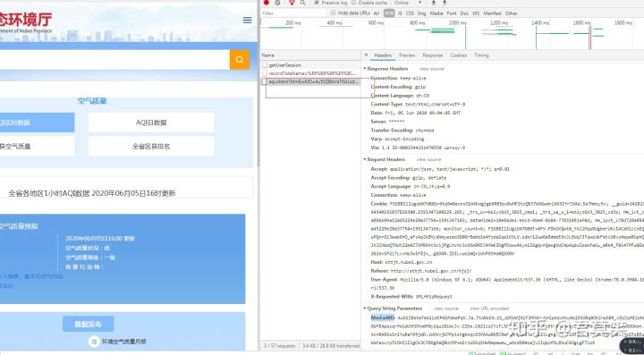
Task: Click the 1000 ms marker on timeline overview
Action: pos(457,23)
